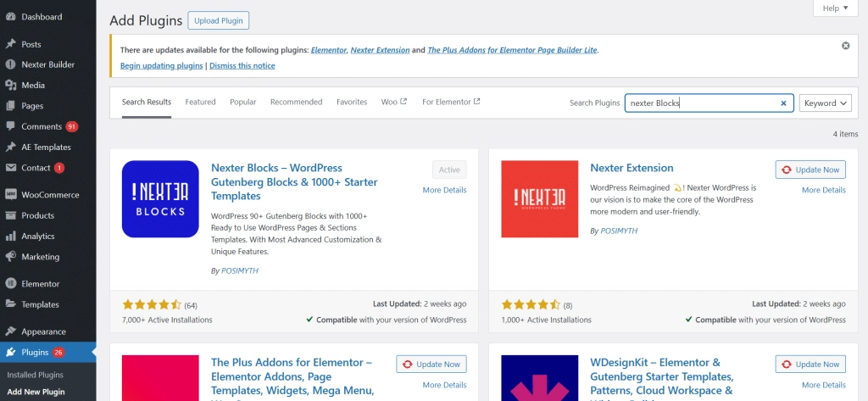Click the Nexter Blocks plugin thumbnail
Screen dimensions: 868x401
click(x=160, y=199)
